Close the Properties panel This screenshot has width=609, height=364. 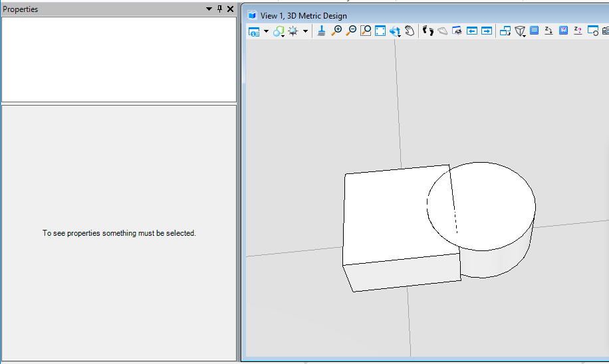coord(230,9)
